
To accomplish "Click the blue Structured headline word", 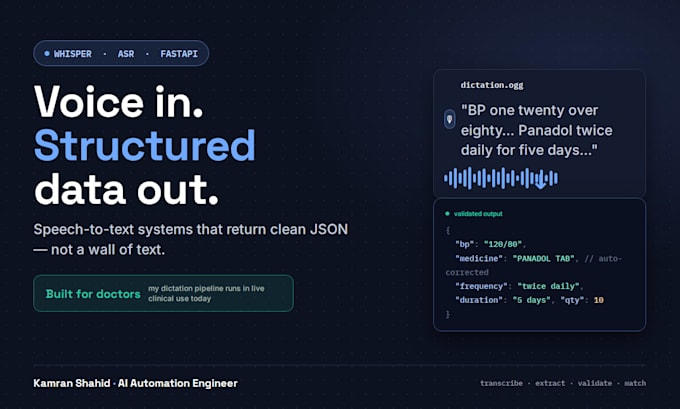I will pos(145,146).
